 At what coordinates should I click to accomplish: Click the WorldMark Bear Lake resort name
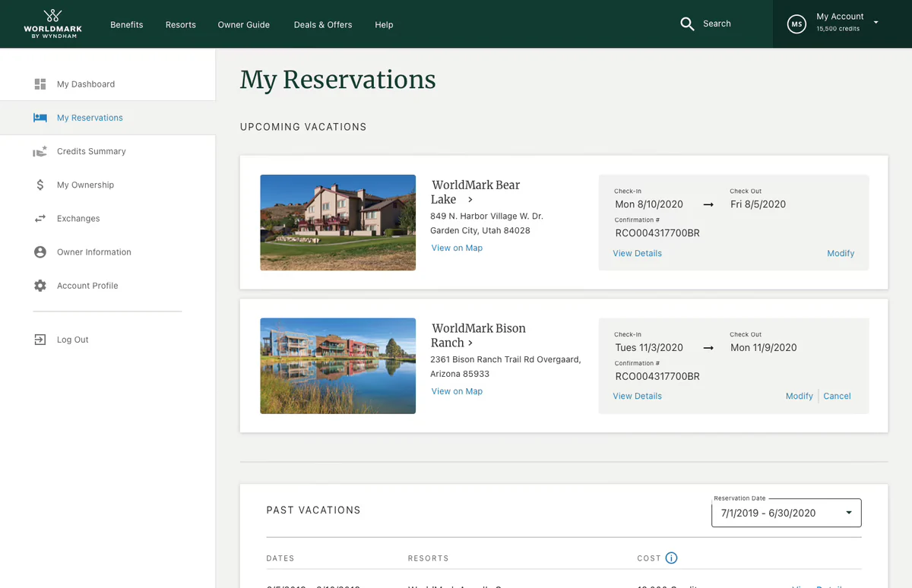coord(476,192)
